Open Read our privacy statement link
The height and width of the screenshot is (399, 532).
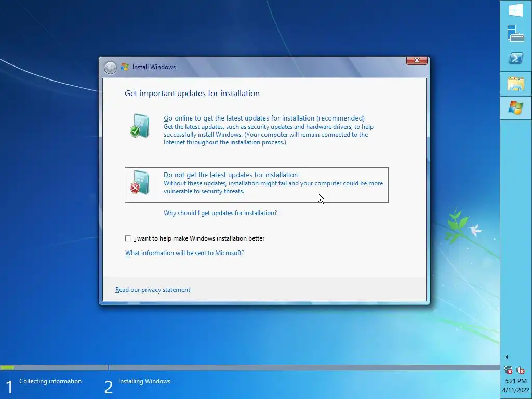(153, 290)
